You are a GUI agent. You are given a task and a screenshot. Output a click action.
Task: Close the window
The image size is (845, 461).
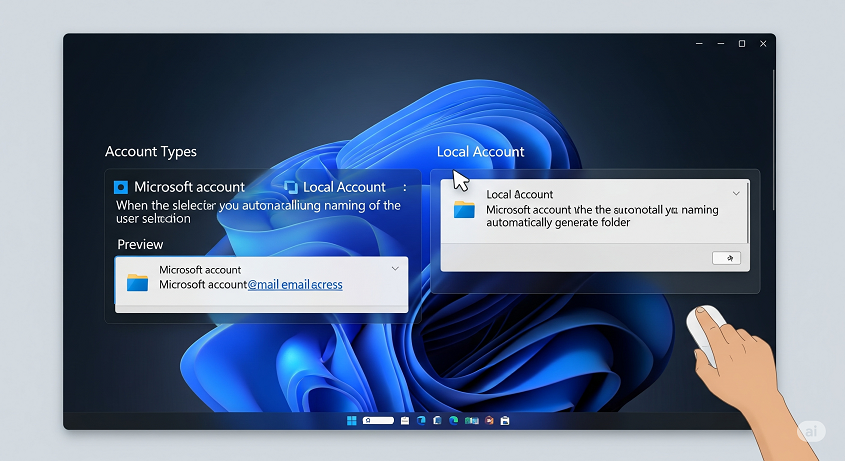click(x=763, y=44)
